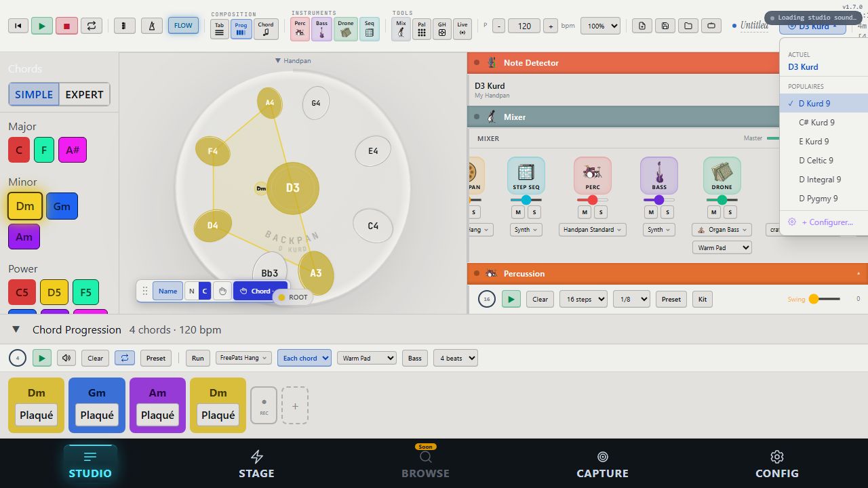Play the chord progression
Screen dimensions: 868x488
tap(42, 358)
